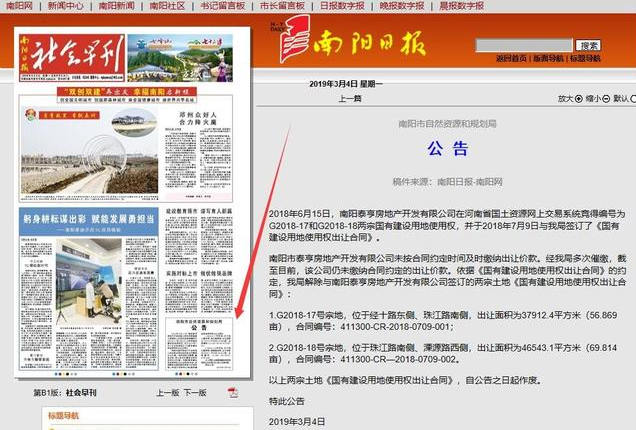Click the 公告 article title
The width and height of the screenshot is (636, 430).
[x=447, y=149]
